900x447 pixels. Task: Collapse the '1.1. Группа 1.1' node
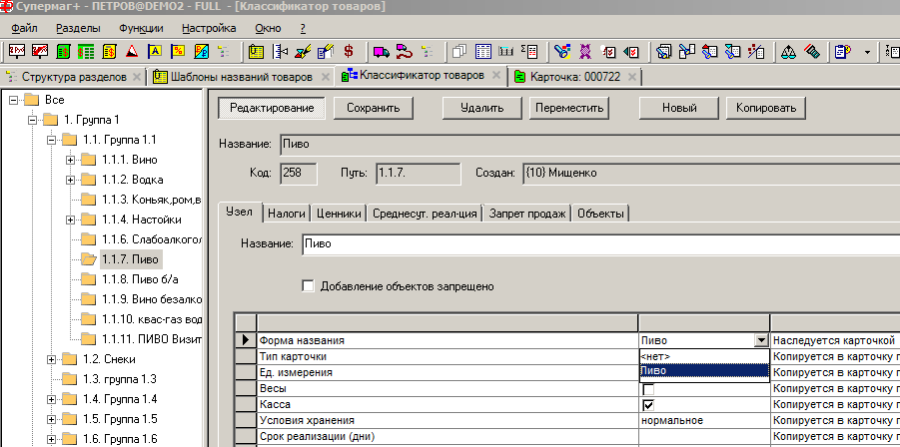pyautogui.click(x=52, y=139)
